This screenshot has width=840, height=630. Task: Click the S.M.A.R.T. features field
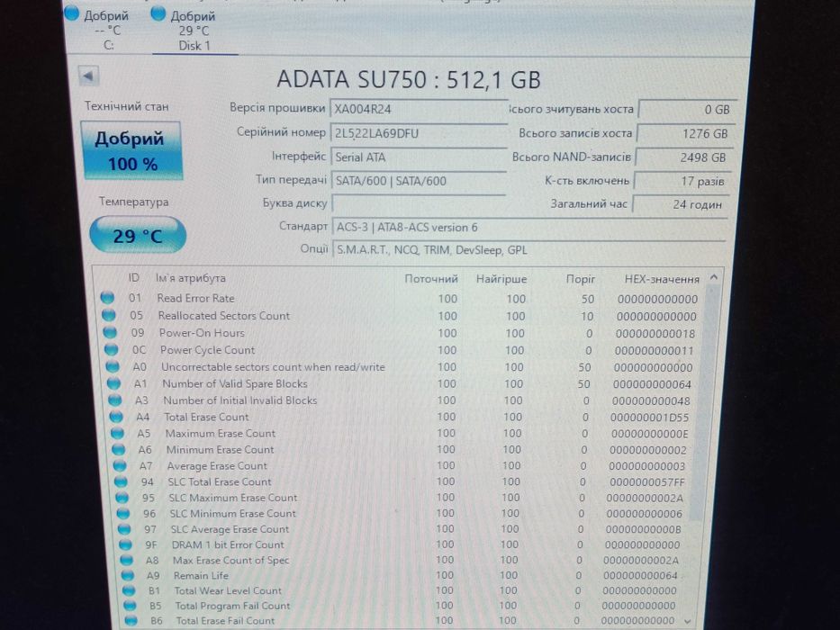529,249
